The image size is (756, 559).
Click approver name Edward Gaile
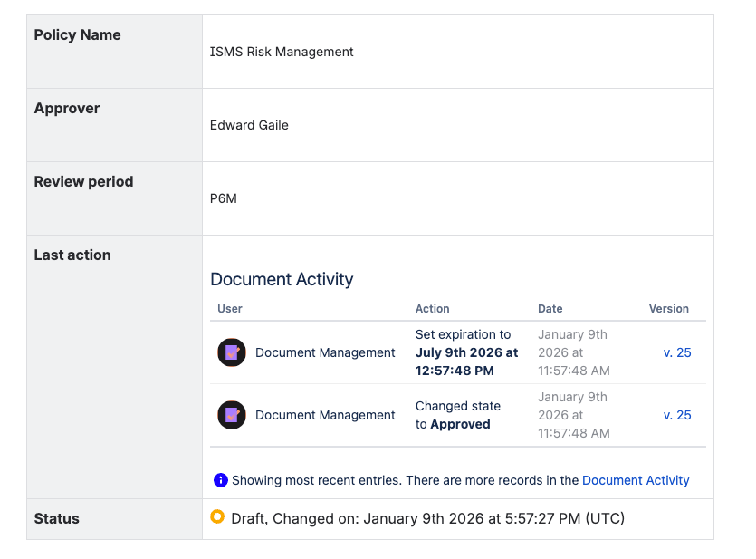[x=249, y=125]
